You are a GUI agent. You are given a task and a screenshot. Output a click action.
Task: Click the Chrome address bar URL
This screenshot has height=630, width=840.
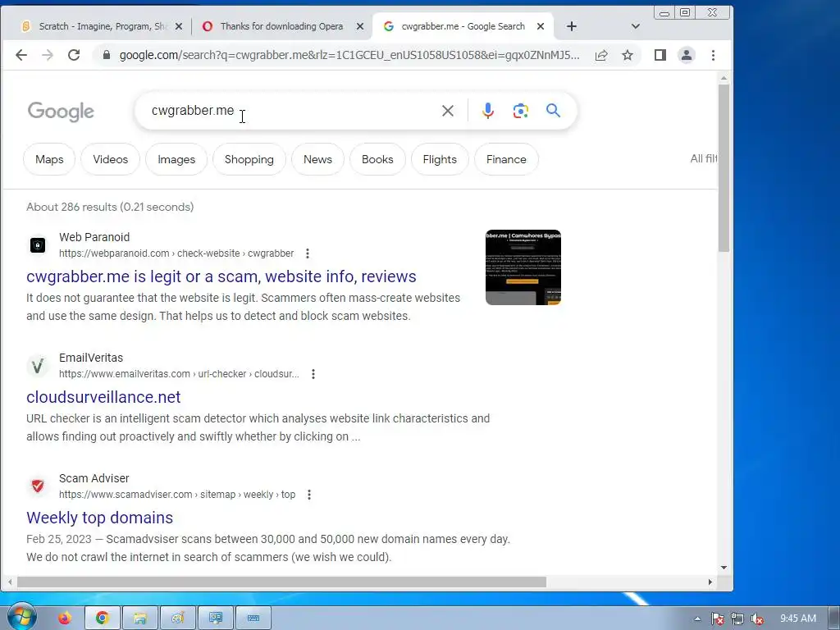(x=349, y=55)
